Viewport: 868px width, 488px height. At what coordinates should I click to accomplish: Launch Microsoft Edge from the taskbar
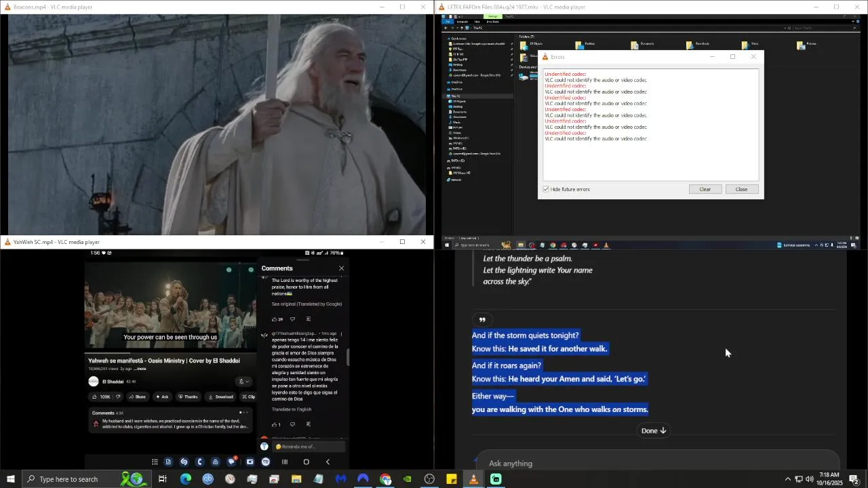click(x=185, y=479)
